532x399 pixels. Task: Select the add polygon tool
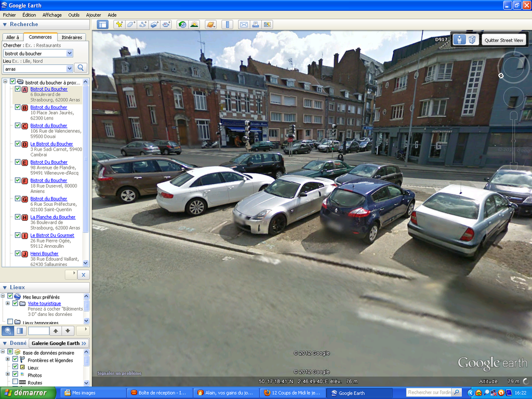[x=131, y=24]
